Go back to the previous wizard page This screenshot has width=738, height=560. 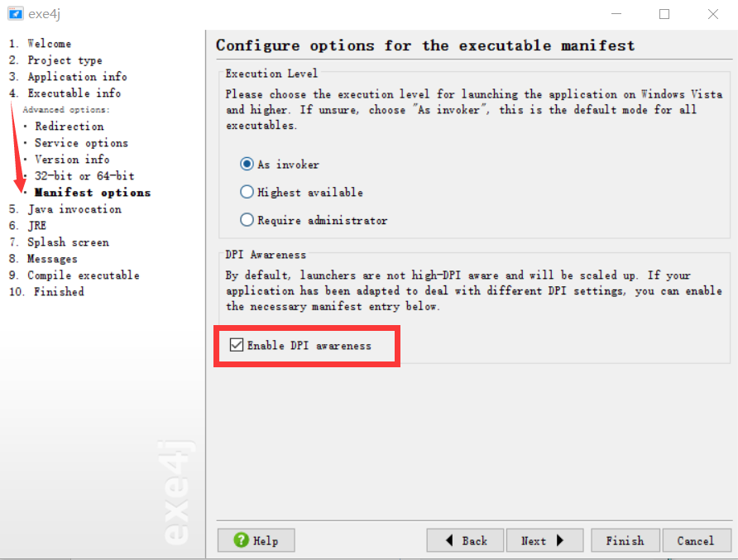[x=465, y=540]
